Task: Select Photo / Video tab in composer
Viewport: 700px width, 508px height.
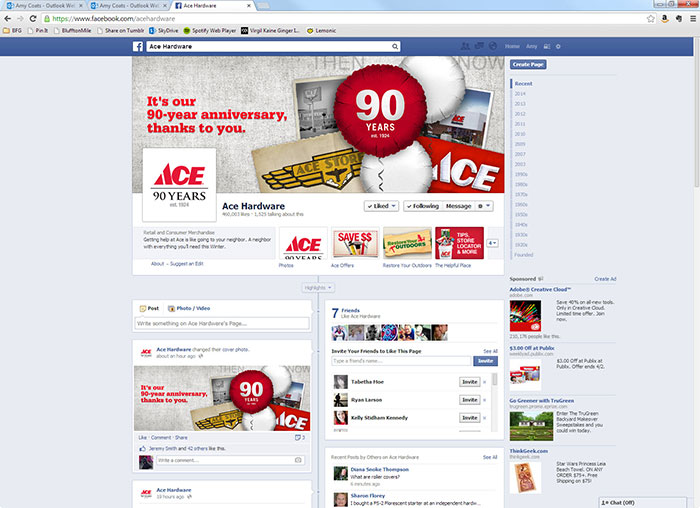Action: tap(189, 308)
